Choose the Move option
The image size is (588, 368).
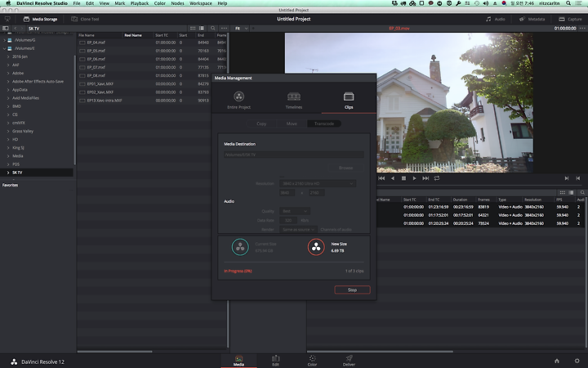click(292, 123)
